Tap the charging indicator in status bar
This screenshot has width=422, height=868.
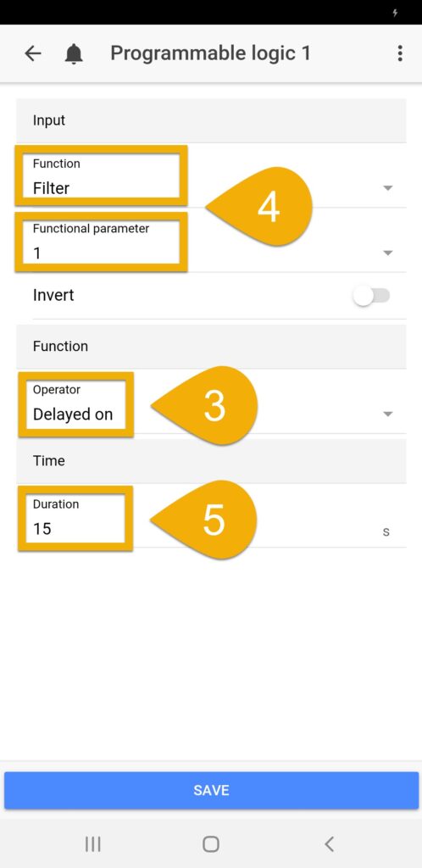point(394,13)
